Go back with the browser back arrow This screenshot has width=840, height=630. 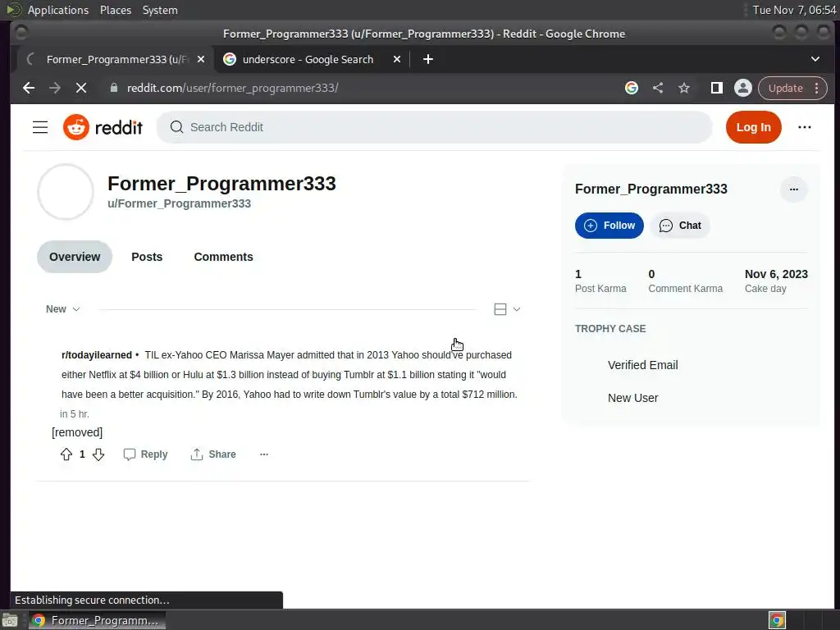tap(29, 88)
